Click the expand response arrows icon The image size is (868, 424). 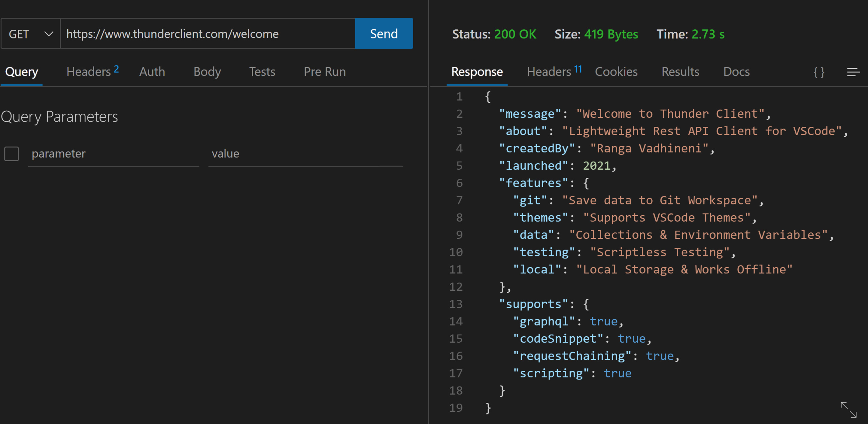pyautogui.click(x=848, y=409)
